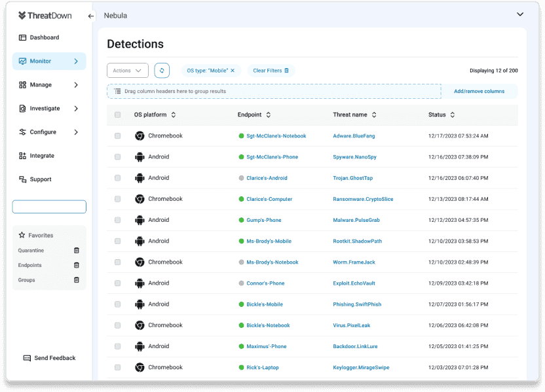Viewport: 545px width, 392px height.
Task: Collapse sidebar with the back arrow icon
Action: pyautogui.click(x=91, y=16)
